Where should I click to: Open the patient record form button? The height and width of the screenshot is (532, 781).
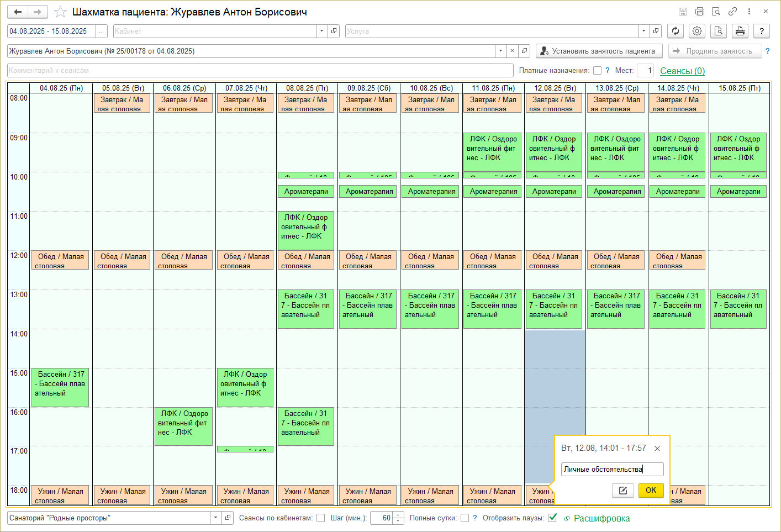click(525, 51)
